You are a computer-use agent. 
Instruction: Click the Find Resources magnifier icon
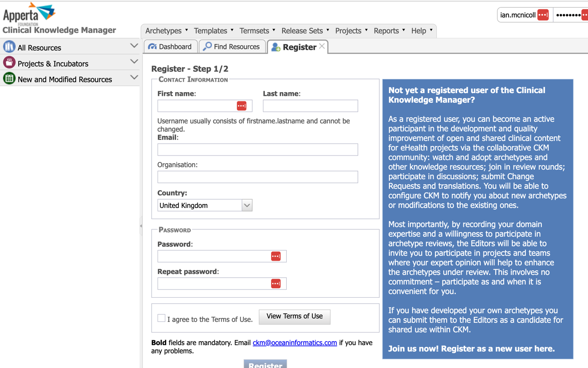[x=208, y=47]
